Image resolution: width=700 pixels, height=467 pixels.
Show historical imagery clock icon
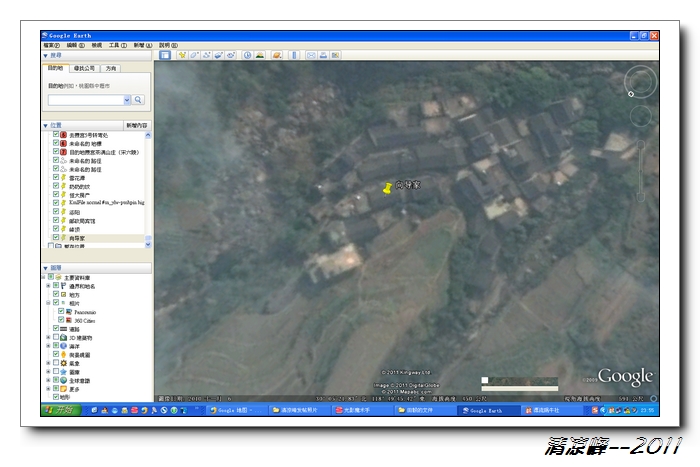[x=247, y=55]
